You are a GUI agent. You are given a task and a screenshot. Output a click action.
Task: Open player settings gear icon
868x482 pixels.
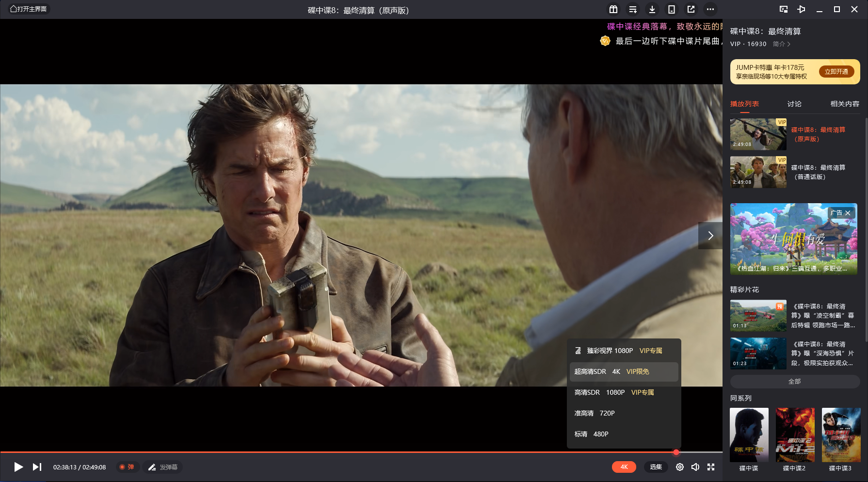tap(680, 467)
